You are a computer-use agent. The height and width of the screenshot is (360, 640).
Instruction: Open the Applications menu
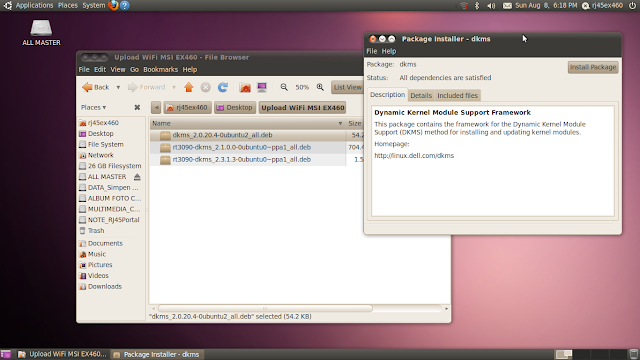click(x=34, y=5)
